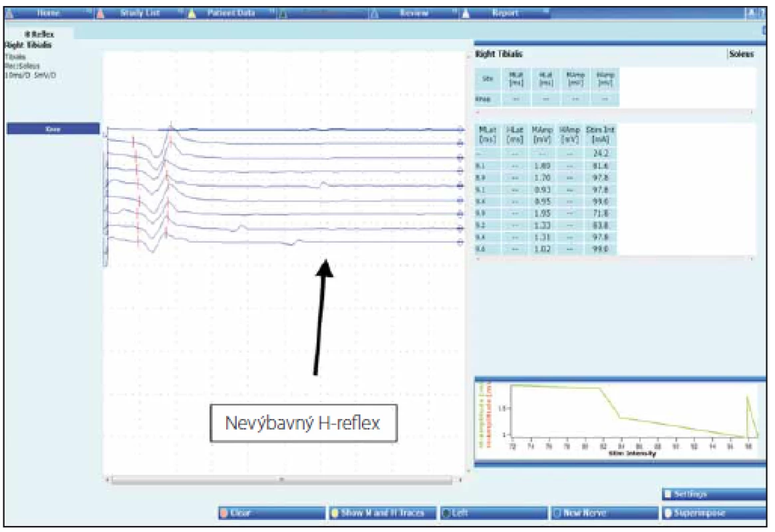Click the green icon on Left button

tap(446, 513)
